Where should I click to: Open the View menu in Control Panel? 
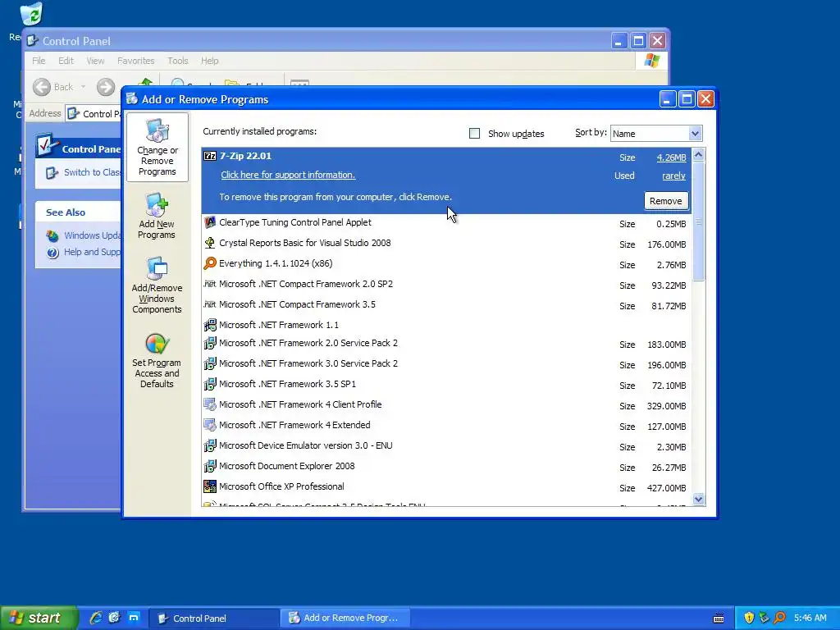[x=95, y=61]
